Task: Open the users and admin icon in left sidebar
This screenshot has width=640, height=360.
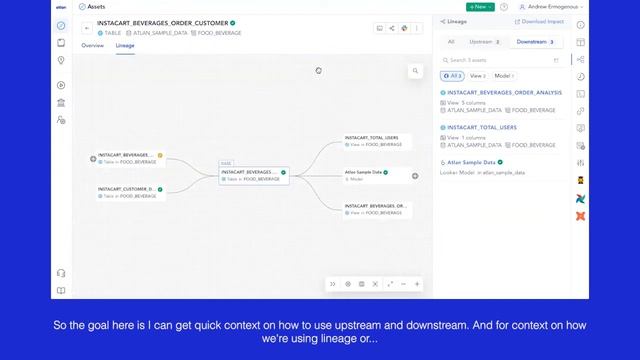Action: coord(61,120)
